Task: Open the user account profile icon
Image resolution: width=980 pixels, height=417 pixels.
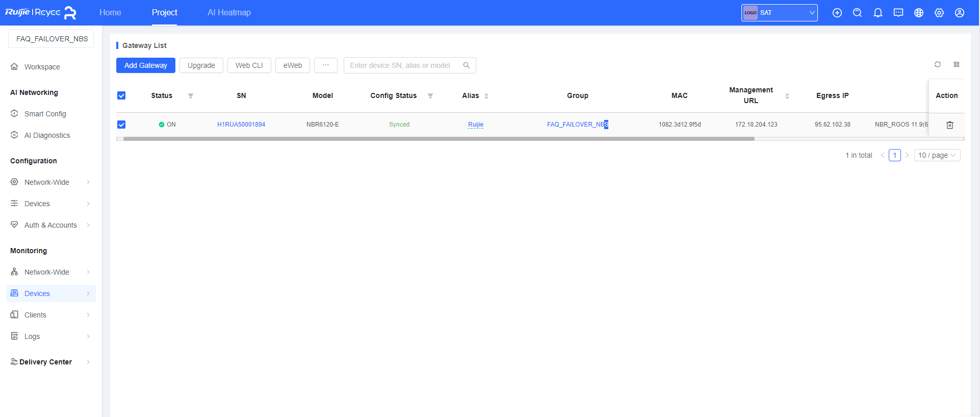Action: click(960, 13)
